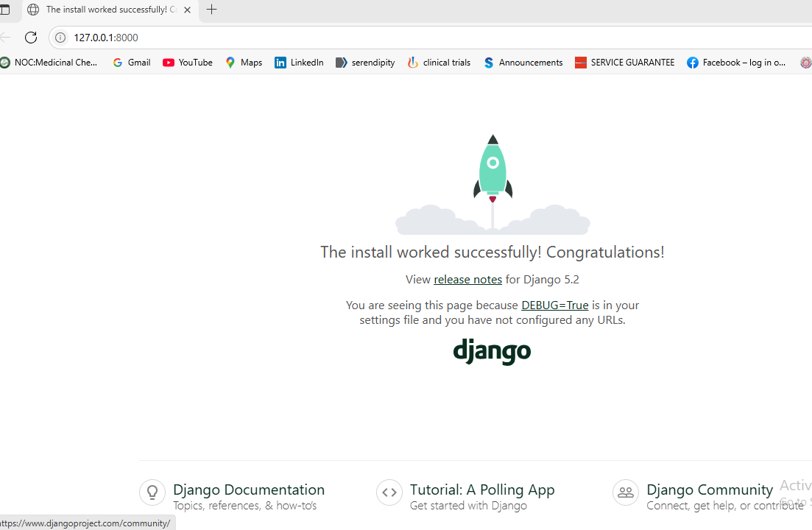Open the tab actions menu icon

point(4,10)
